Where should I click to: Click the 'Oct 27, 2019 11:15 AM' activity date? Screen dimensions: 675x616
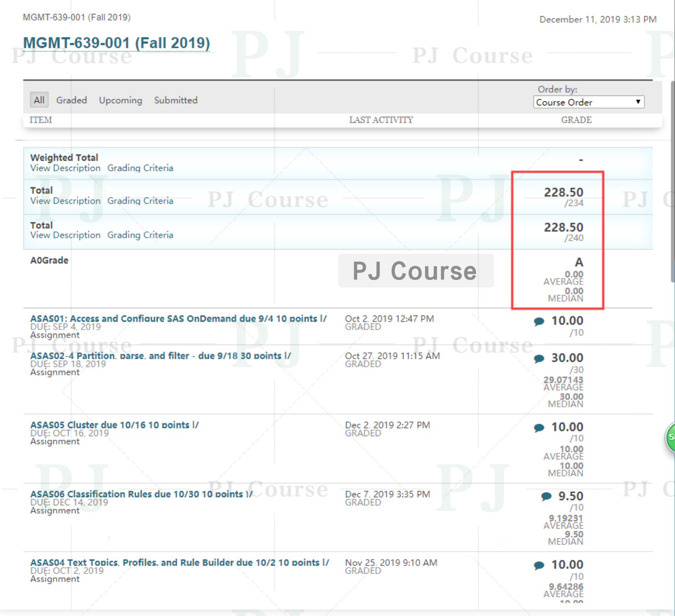(392, 356)
